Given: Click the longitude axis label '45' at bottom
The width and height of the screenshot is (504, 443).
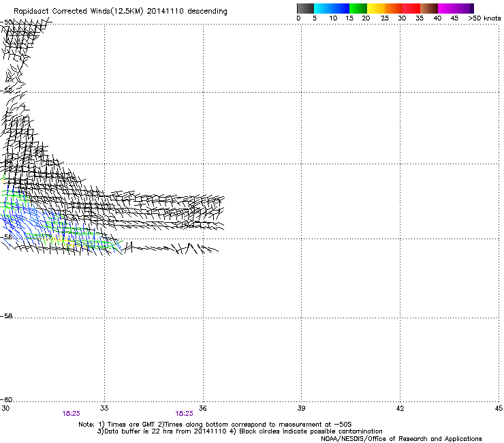Looking at the screenshot, I should (499, 408).
